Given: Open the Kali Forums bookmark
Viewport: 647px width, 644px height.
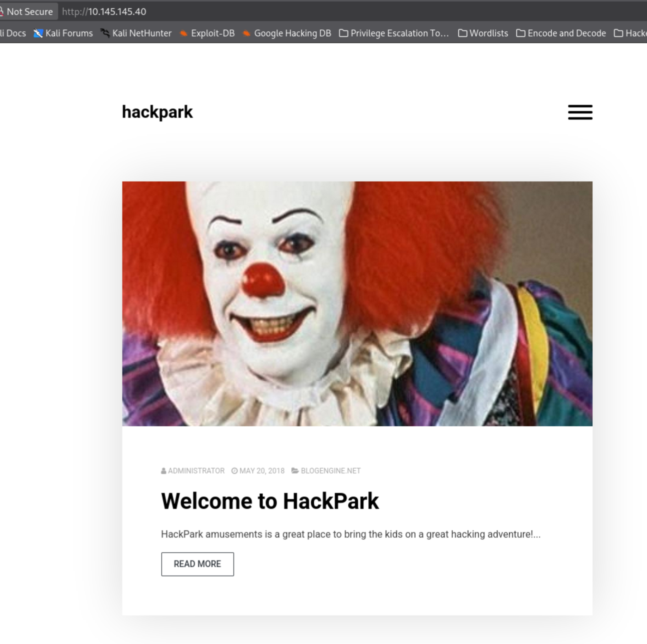Looking at the screenshot, I should click(63, 33).
